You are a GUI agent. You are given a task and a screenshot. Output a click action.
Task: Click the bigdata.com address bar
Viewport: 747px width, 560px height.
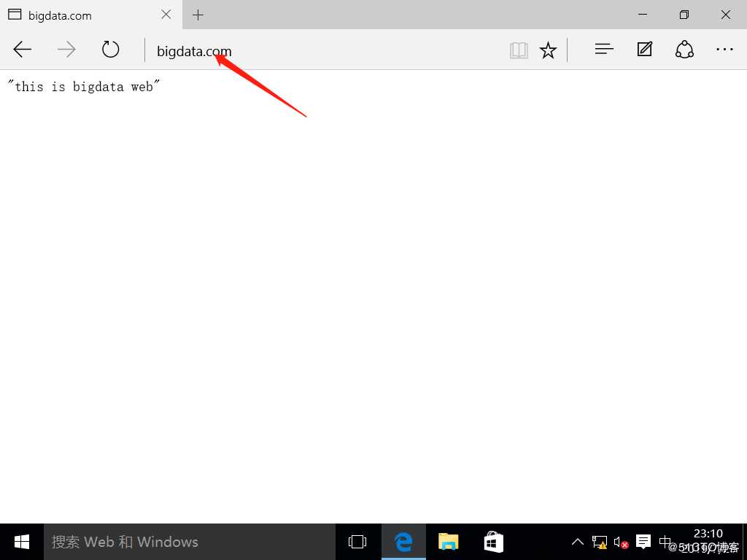point(324,50)
